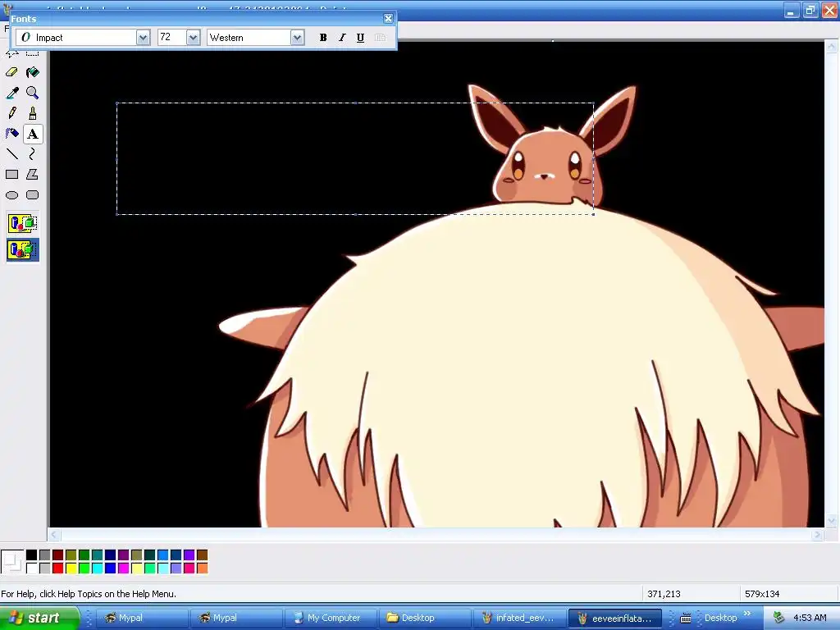Select the Line tool
840x630 pixels.
[x=11, y=154]
